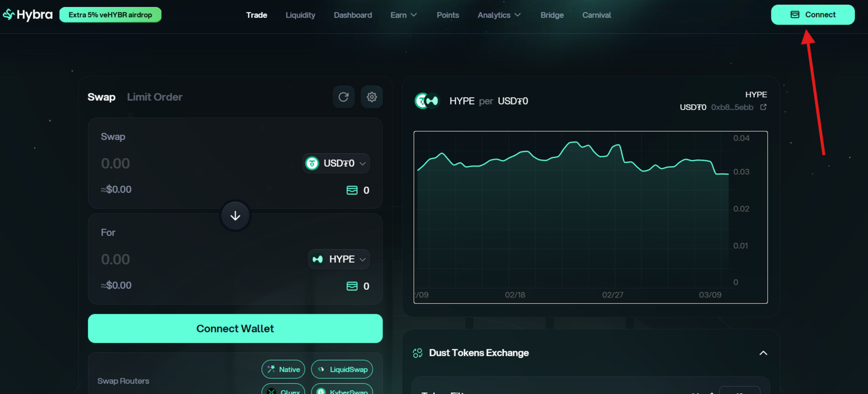Click the HYPE/USD₮0 pair icon above the chart
Screen dimensions: 868x394
click(x=427, y=101)
